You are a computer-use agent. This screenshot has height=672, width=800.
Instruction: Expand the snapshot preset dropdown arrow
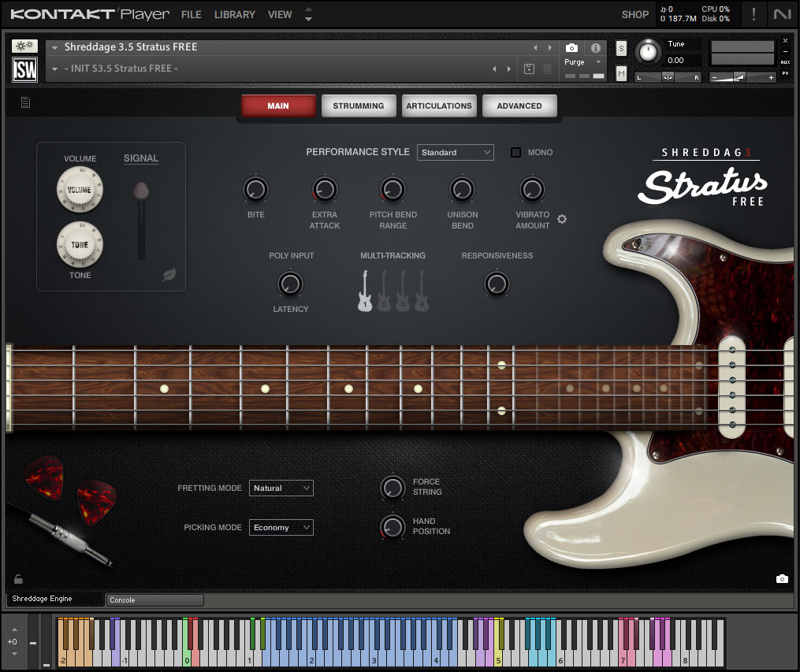[54, 69]
